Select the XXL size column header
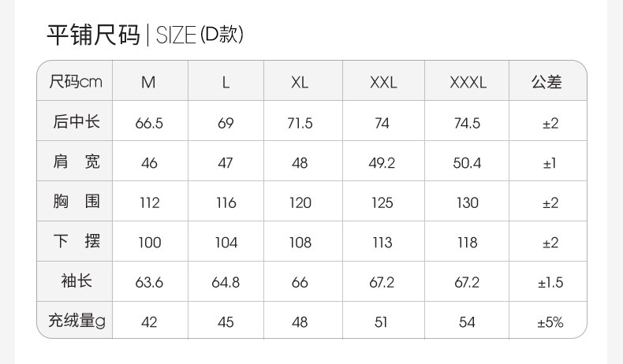The width and height of the screenshot is (623, 364). tap(383, 82)
